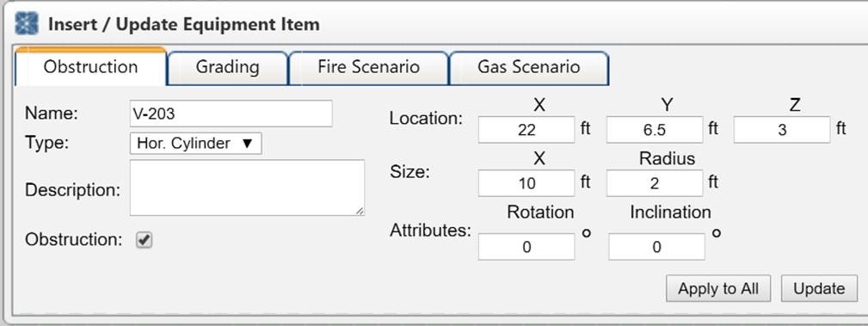868x326 pixels.
Task: Select the Location X field with 22
Action: (526, 130)
